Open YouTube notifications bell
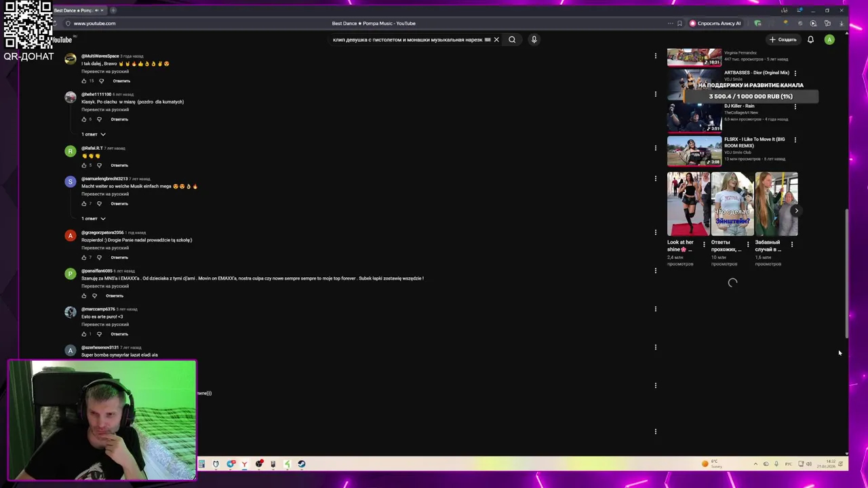 tap(810, 39)
